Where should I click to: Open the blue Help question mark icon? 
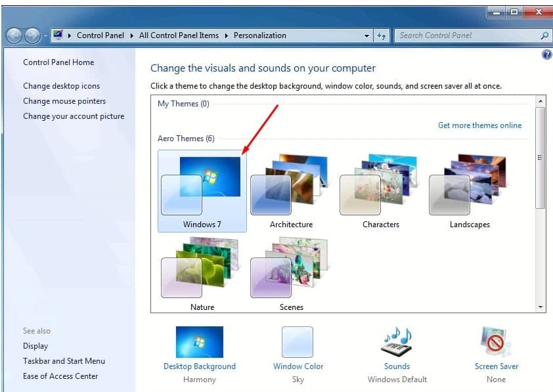click(x=547, y=54)
